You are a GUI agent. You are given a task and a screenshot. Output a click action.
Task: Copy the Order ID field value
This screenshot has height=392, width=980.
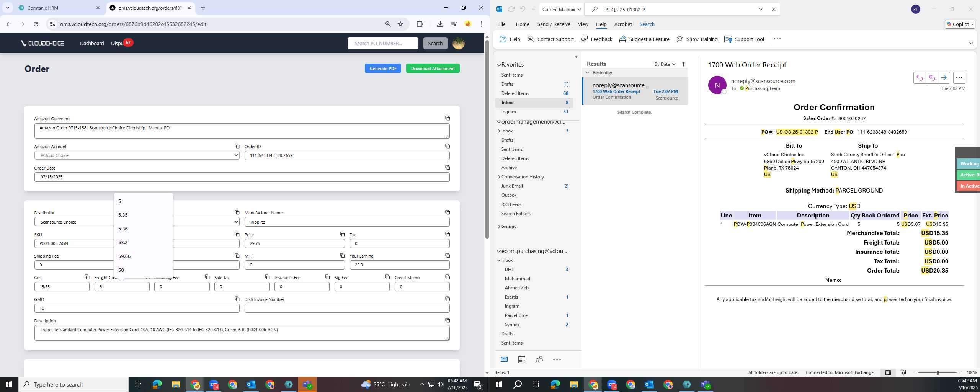pos(447,146)
